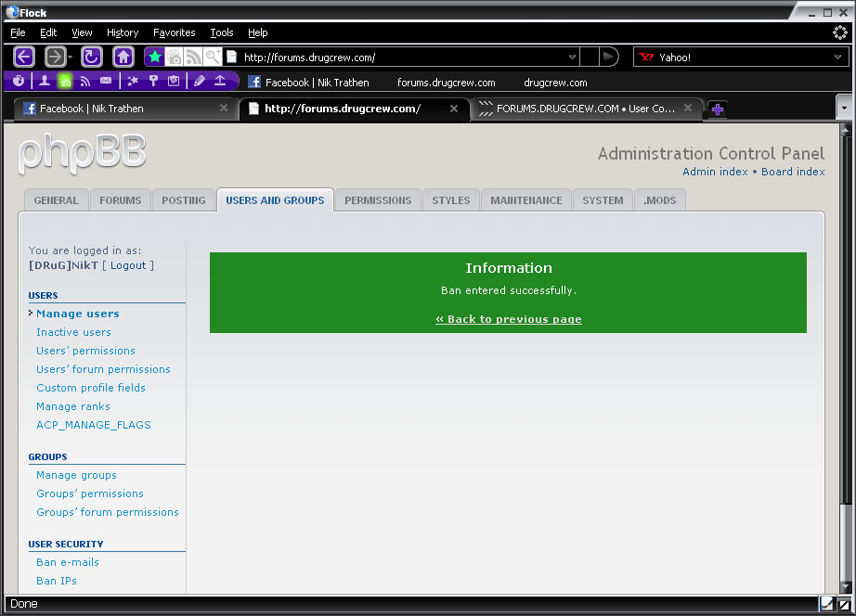Click the browser Back arrow button
856x616 pixels.
pos(24,57)
